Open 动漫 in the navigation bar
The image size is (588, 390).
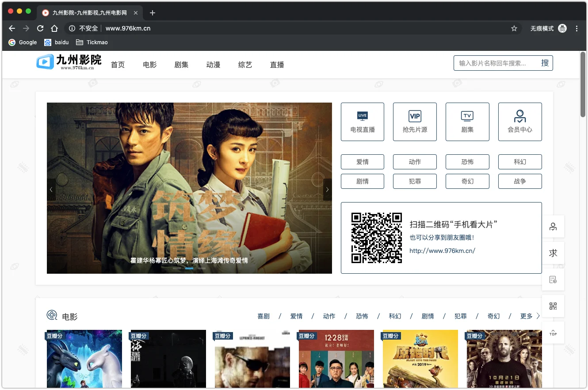(213, 65)
